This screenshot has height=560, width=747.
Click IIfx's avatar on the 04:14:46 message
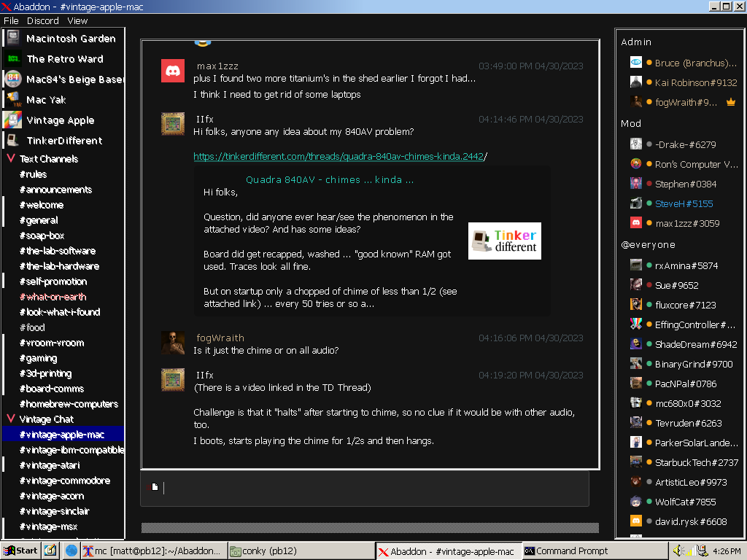pyautogui.click(x=172, y=124)
